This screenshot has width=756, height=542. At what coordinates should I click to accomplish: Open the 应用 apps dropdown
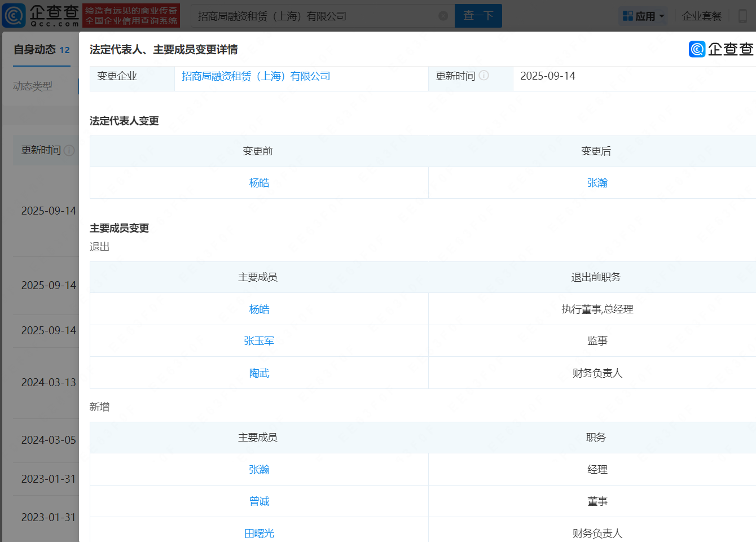tap(643, 16)
